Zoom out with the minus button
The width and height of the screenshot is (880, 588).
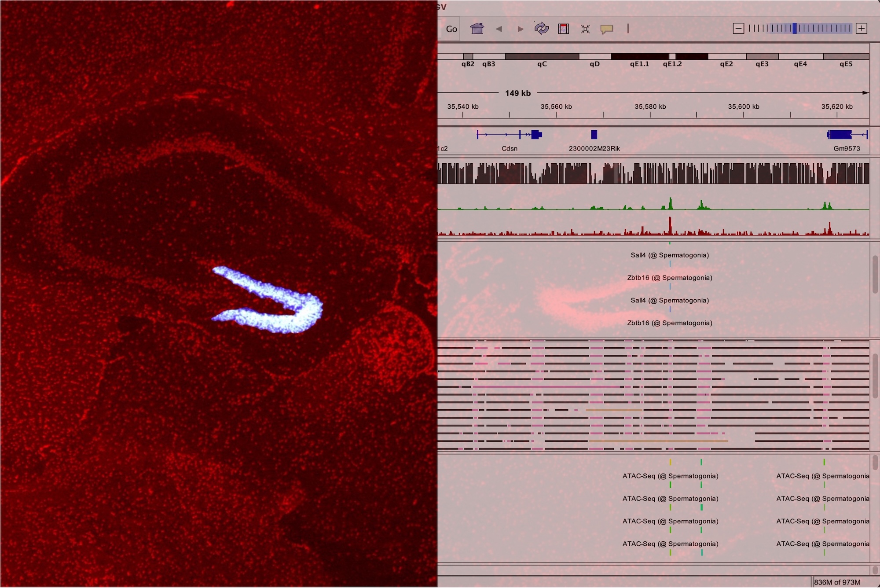[x=738, y=29]
